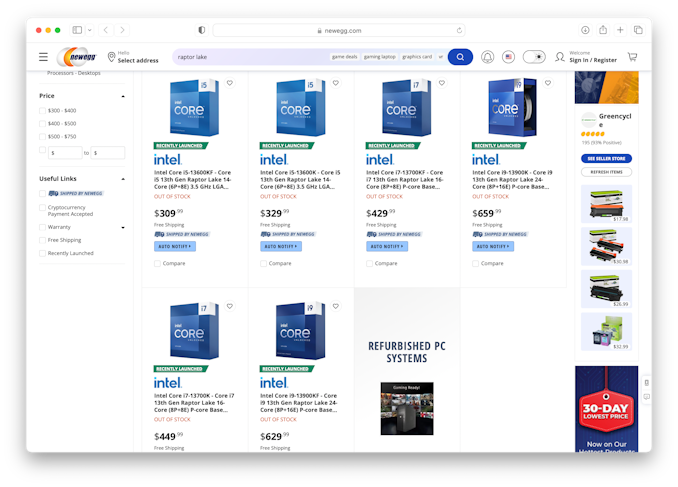Click the graphics card search chip
This screenshot has width=678, height=487.
point(417,57)
